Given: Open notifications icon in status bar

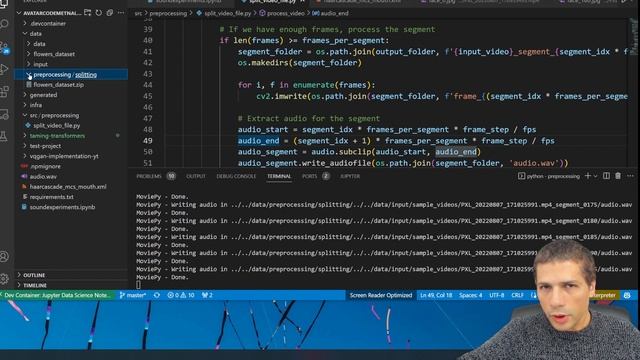Looking at the screenshot, I should (627, 295).
